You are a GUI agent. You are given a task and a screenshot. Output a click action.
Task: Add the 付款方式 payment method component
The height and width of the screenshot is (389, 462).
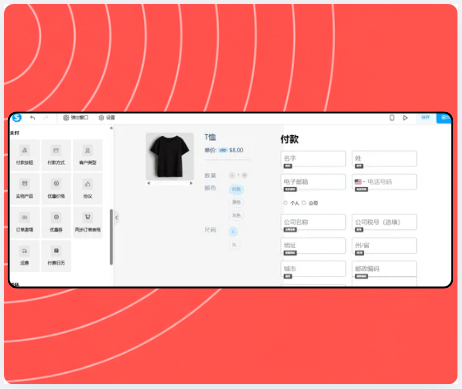56,155
